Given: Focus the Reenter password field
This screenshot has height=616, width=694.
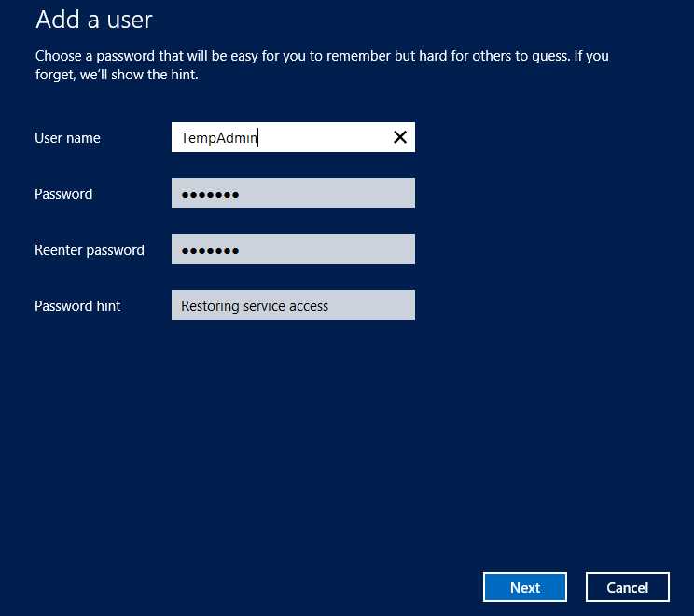Looking at the screenshot, I should pos(293,249).
